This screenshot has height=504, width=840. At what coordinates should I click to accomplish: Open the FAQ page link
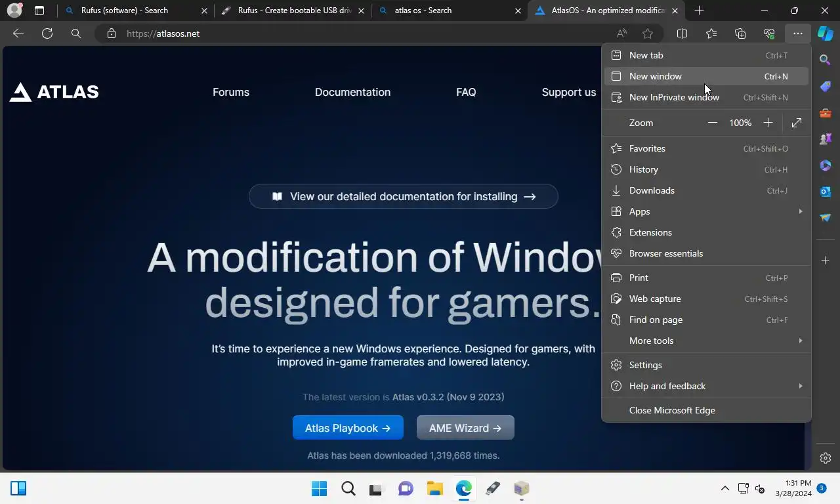(x=466, y=92)
